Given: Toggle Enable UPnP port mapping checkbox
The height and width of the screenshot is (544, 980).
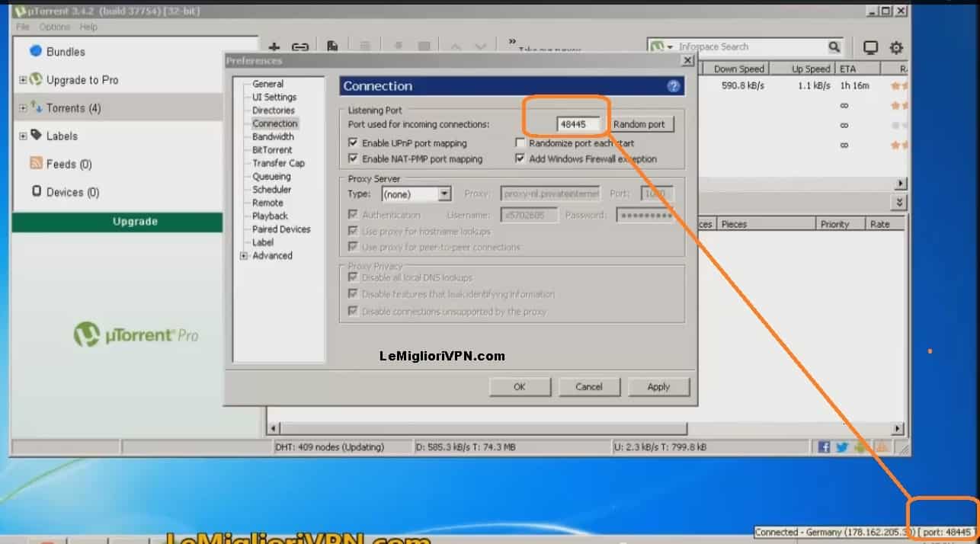Looking at the screenshot, I should [x=353, y=142].
